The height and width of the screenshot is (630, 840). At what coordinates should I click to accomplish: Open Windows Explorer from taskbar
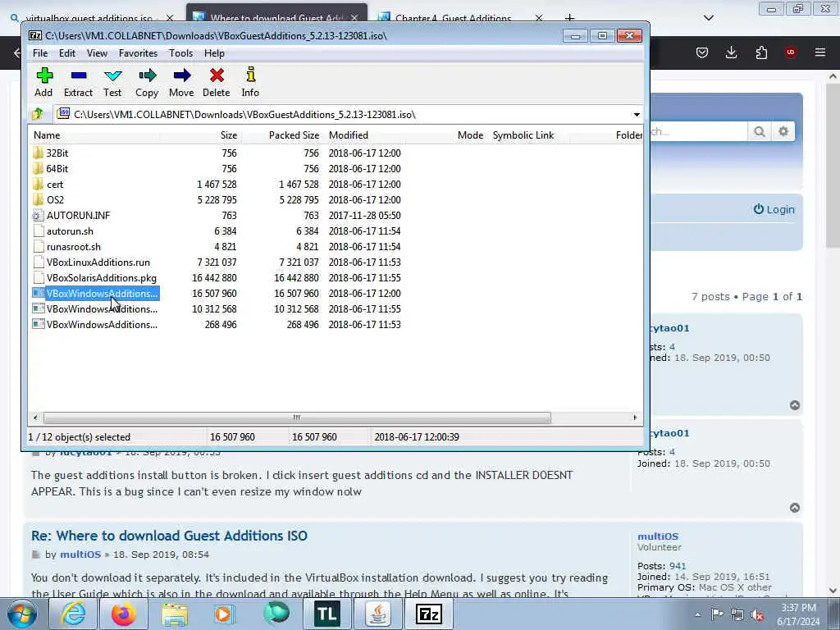tap(175, 614)
